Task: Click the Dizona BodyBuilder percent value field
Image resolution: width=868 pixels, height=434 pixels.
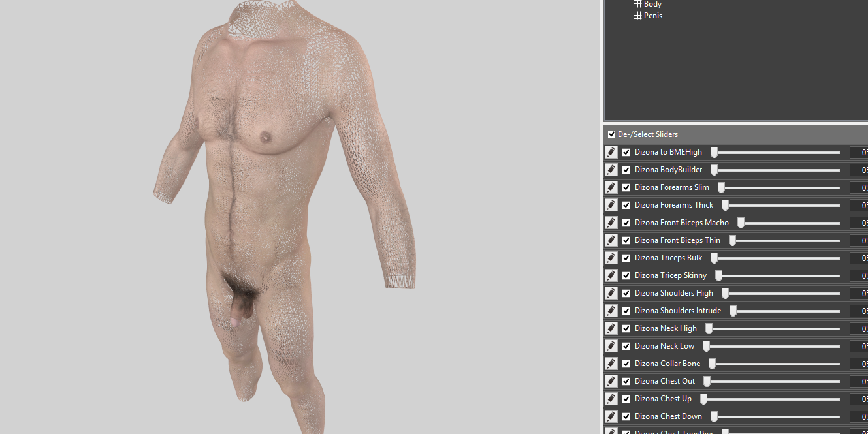Action: pyautogui.click(x=859, y=170)
